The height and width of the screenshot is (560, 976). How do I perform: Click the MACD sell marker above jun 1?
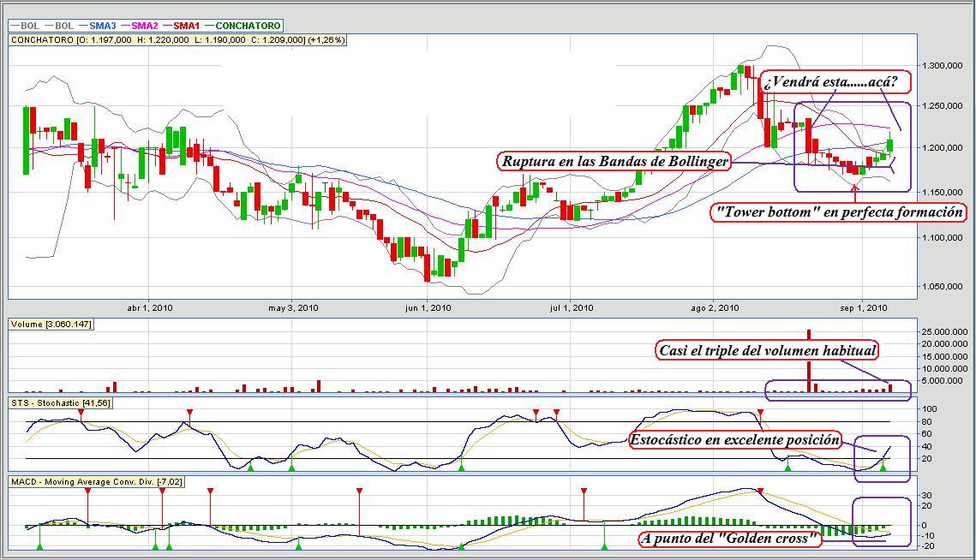(359, 491)
